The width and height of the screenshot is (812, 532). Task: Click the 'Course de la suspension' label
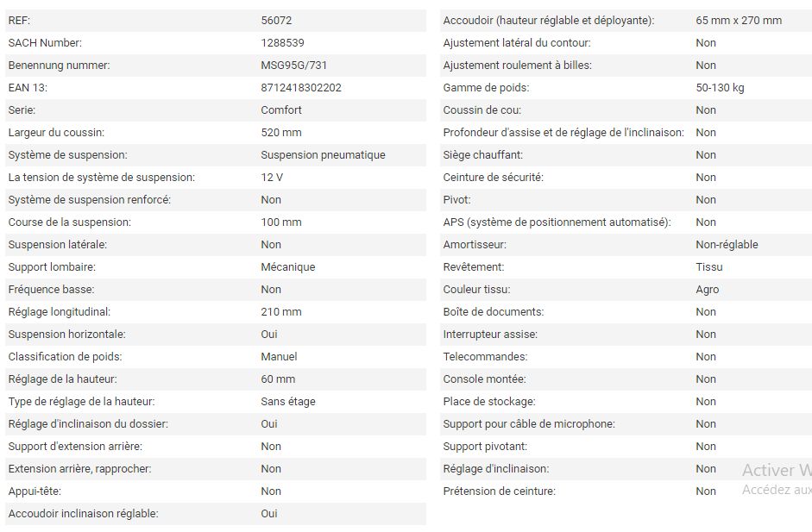pos(69,222)
